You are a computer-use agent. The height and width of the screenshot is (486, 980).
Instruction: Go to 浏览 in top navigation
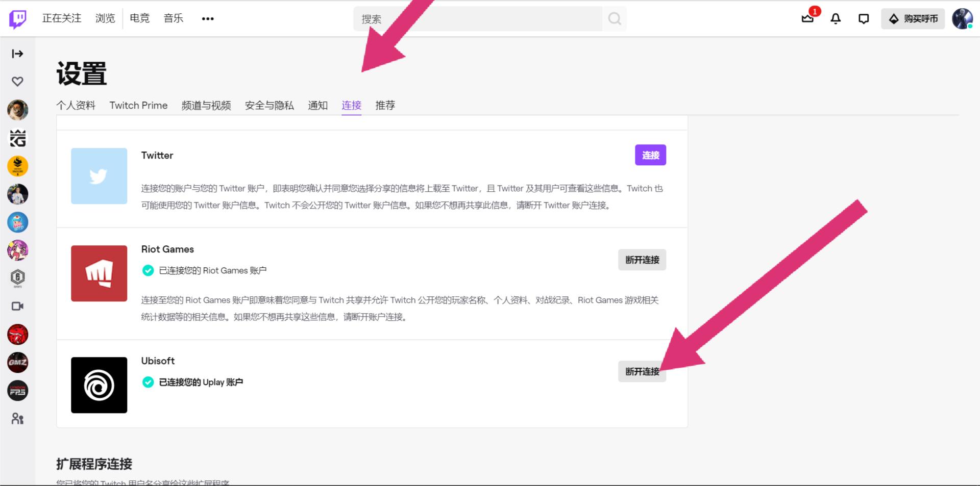(105, 18)
